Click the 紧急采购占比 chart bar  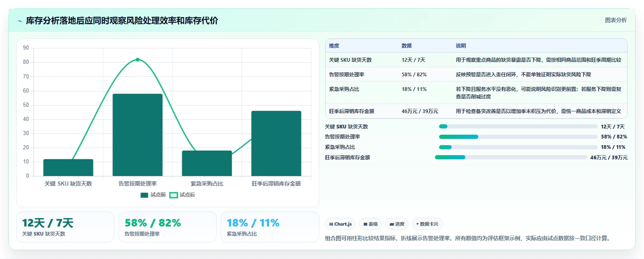coord(207,163)
